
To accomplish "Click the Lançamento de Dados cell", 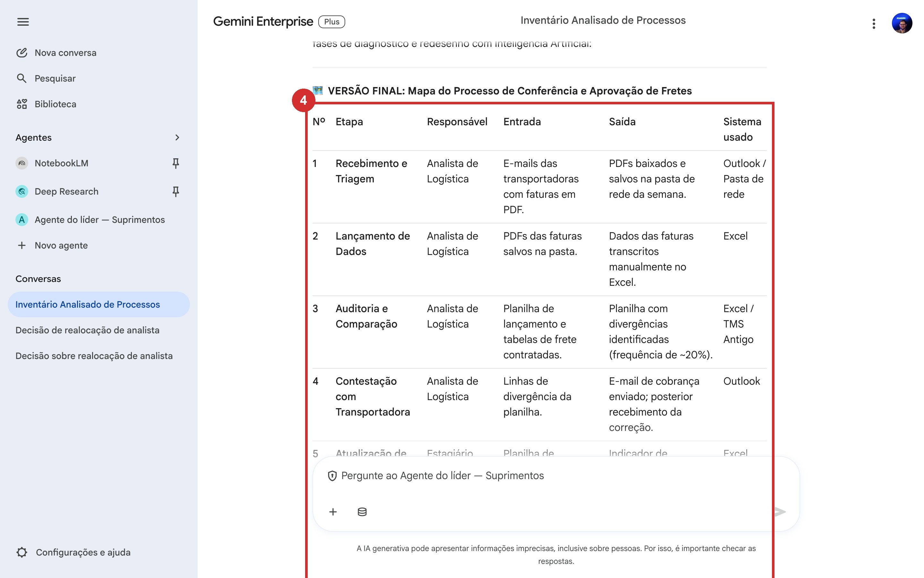I will coord(373,243).
